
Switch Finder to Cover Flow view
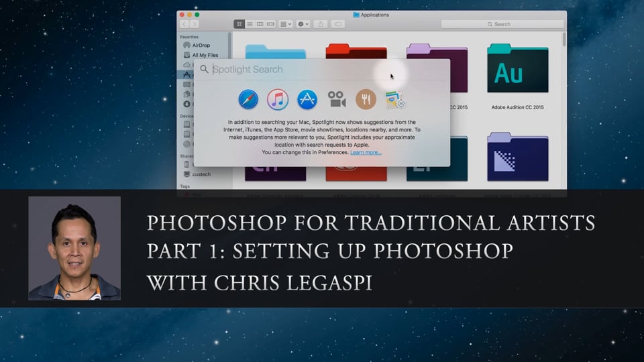pos(270,24)
